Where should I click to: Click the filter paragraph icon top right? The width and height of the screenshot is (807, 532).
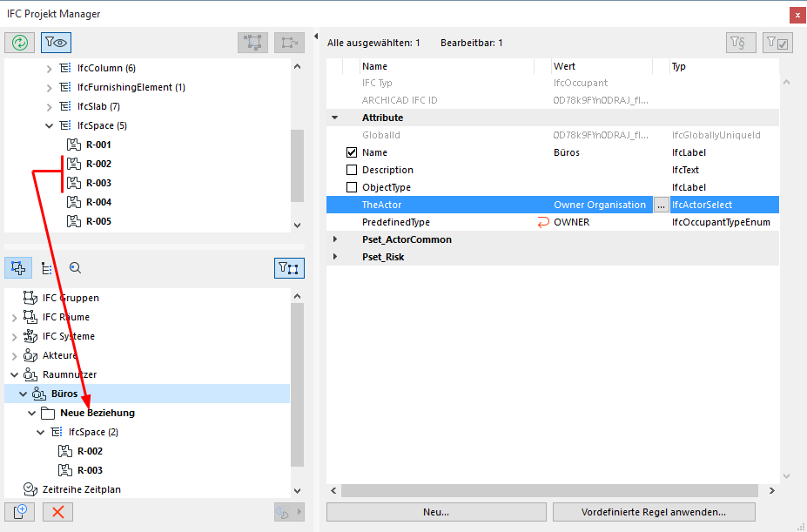point(741,43)
